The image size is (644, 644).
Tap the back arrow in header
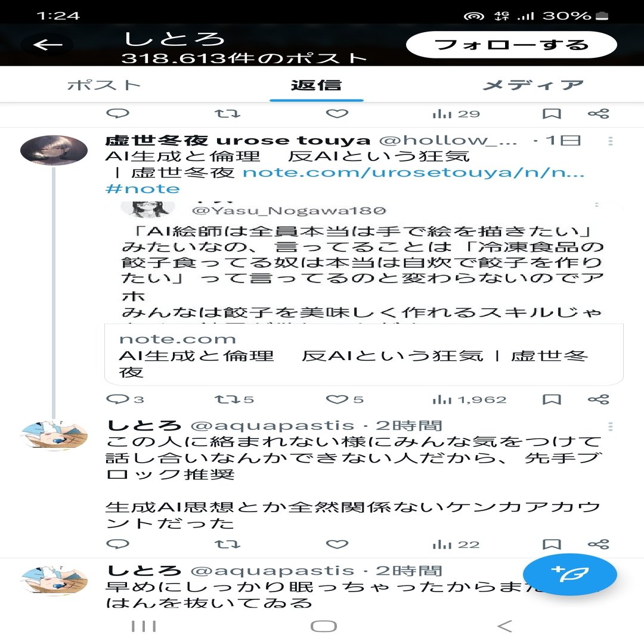click(x=48, y=44)
